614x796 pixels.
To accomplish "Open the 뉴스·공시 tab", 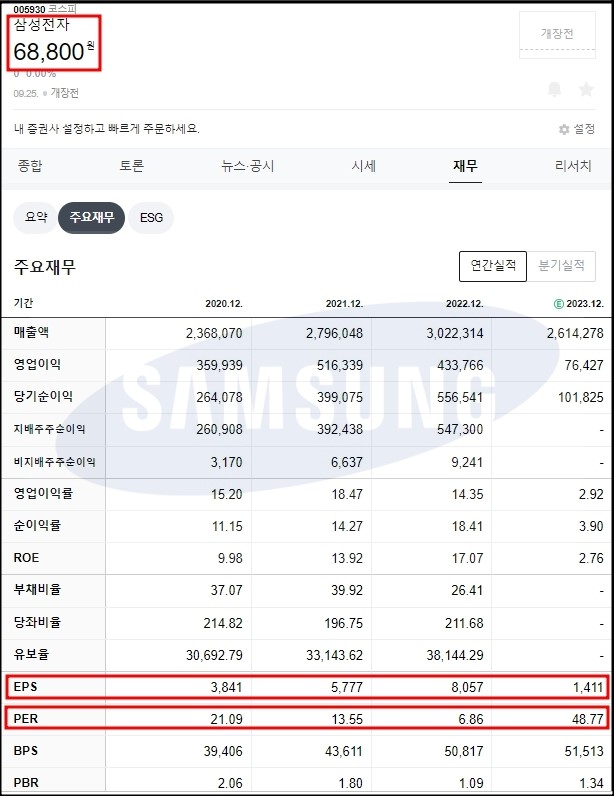I will coord(247,165).
